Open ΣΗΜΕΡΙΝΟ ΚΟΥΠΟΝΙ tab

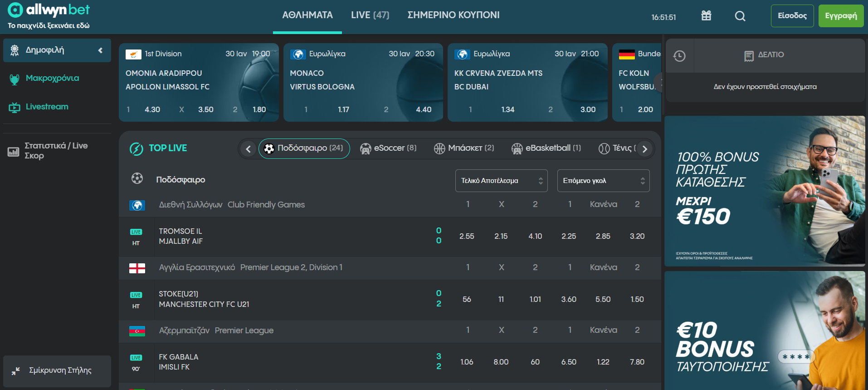[454, 15]
